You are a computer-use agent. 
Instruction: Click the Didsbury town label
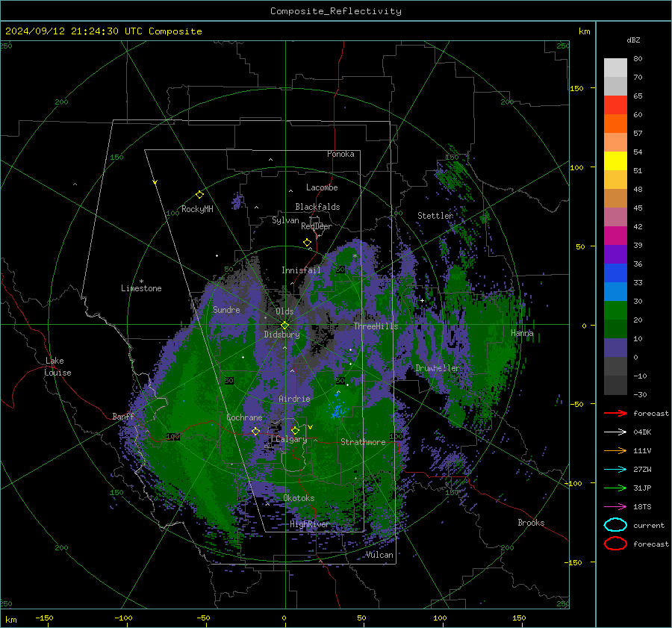click(x=281, y=335)
